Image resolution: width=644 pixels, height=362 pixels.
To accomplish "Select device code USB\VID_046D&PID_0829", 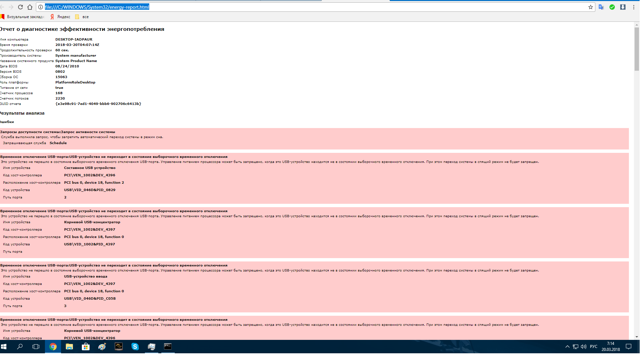I will [90, 190].
